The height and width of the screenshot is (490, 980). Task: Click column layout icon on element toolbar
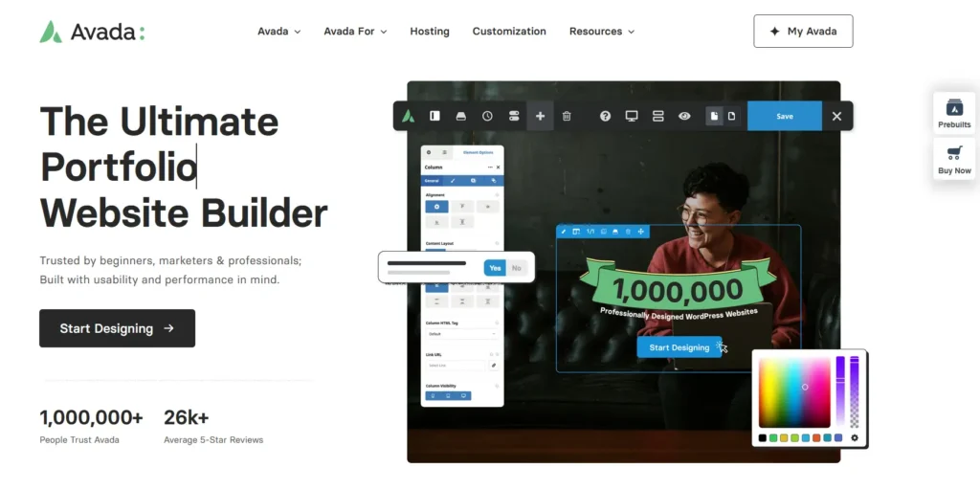point(576,232)
